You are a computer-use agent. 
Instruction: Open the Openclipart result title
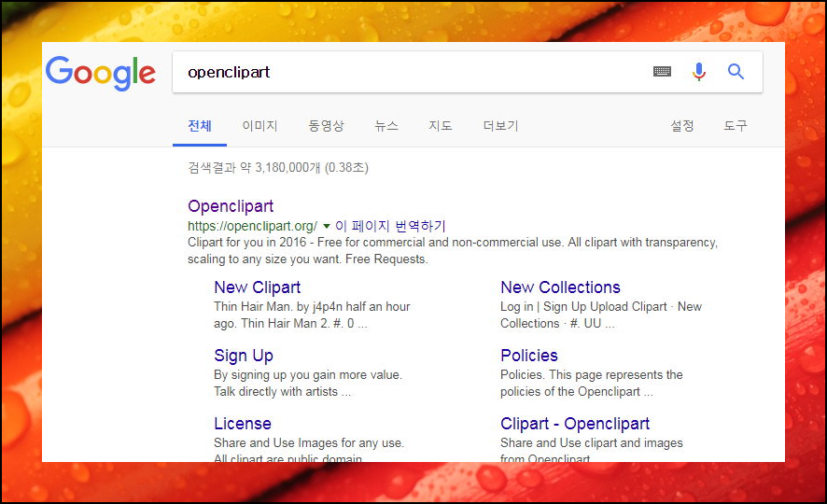click(231, 206)
